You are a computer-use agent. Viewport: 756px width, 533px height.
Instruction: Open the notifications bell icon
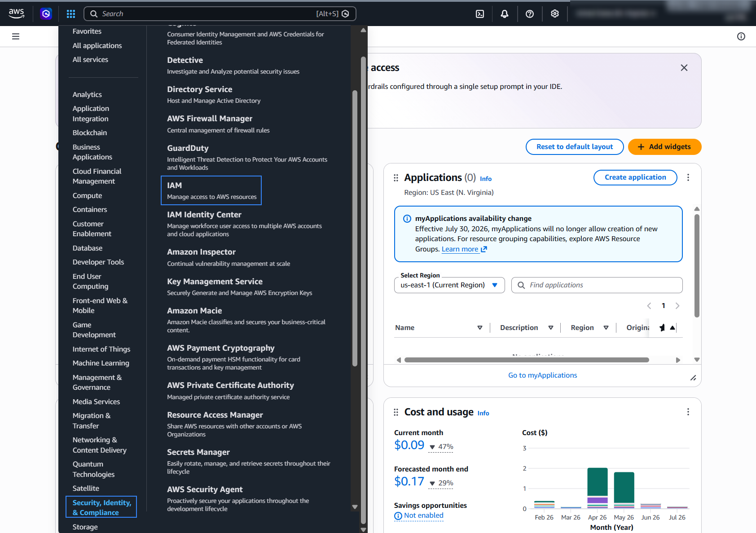click(x=505, y=14)
